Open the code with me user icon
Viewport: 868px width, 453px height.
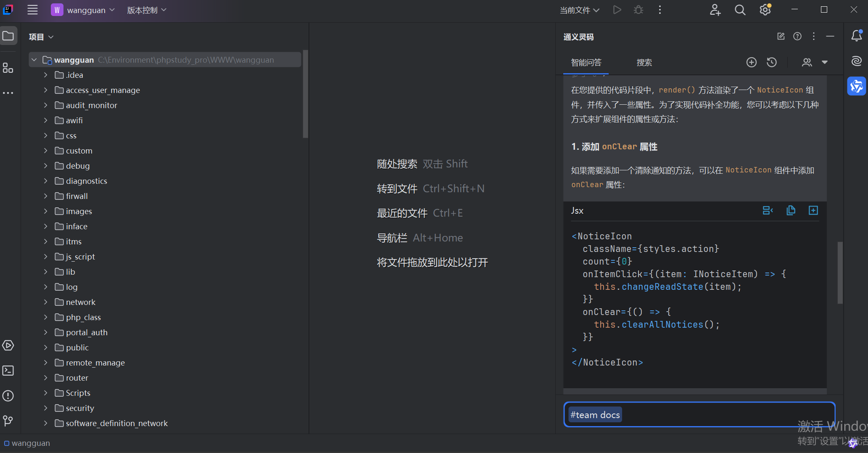click(x=715, y=10)
